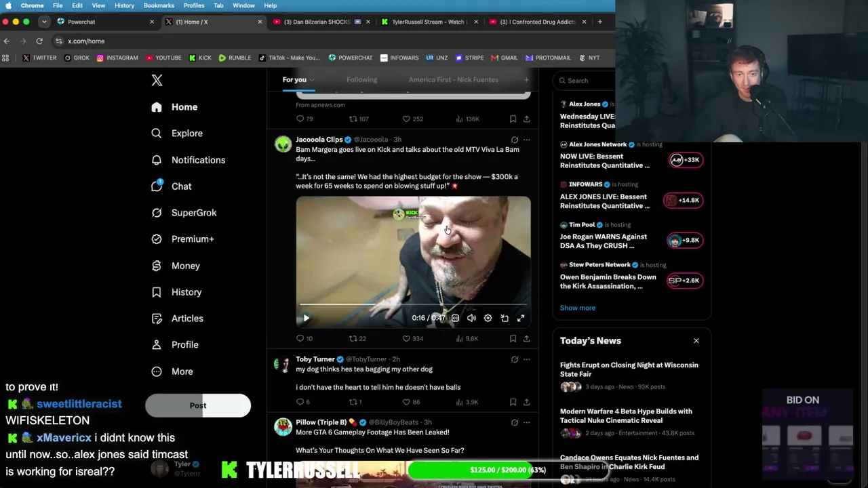Open the KICK bookmark
868x488 pixels.
click(x=200, y=58)
